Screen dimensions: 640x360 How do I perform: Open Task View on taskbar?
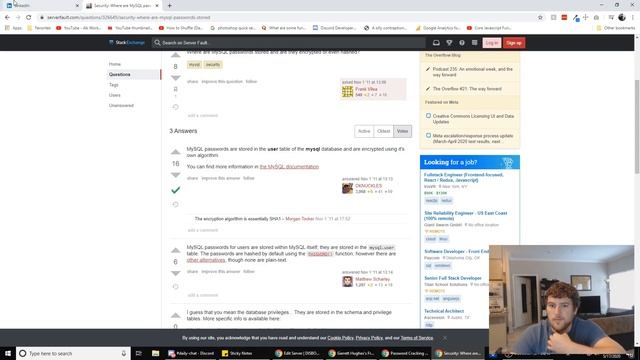(139, 353)
